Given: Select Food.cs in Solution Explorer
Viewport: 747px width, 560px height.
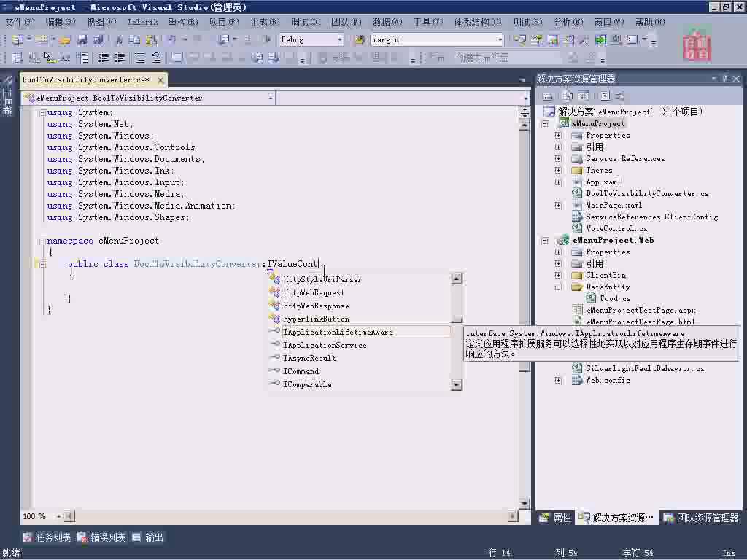Looking at the screenshot, I should 615,298.
